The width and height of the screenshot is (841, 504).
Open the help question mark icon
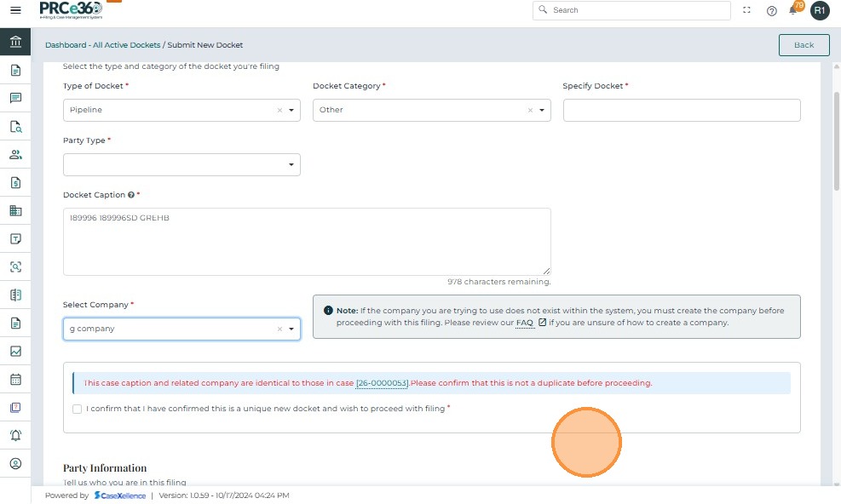coord(771,10)
